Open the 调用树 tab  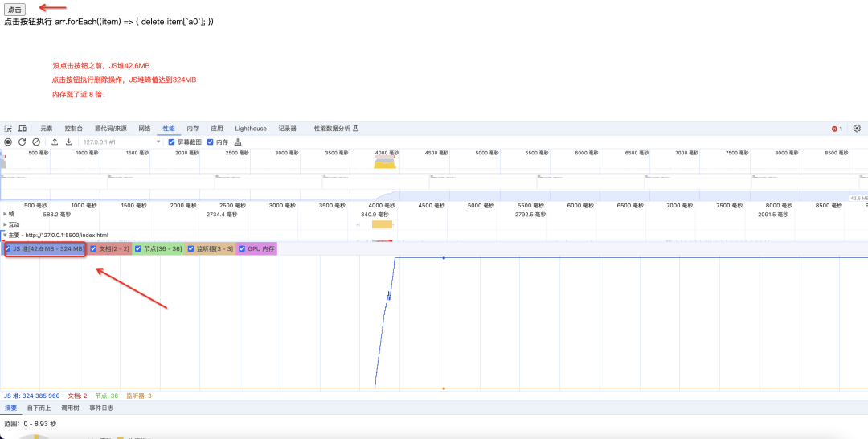tap(70, 408)
